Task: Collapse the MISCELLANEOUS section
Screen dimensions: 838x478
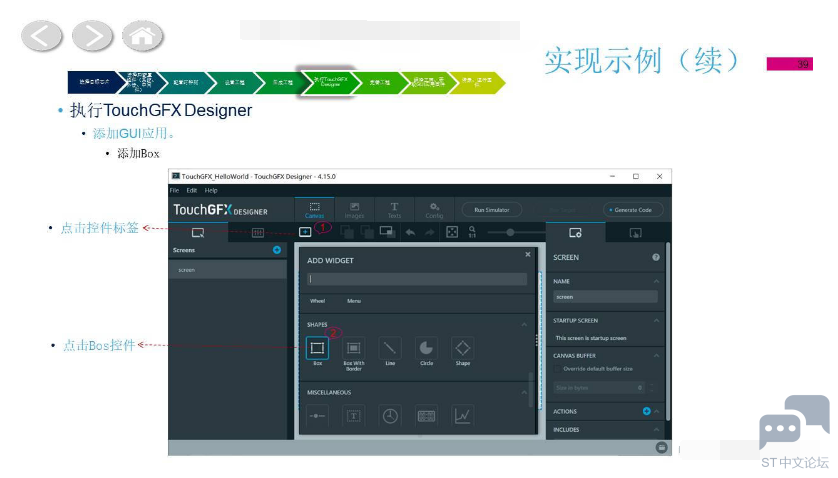Action: pos(524,392)
